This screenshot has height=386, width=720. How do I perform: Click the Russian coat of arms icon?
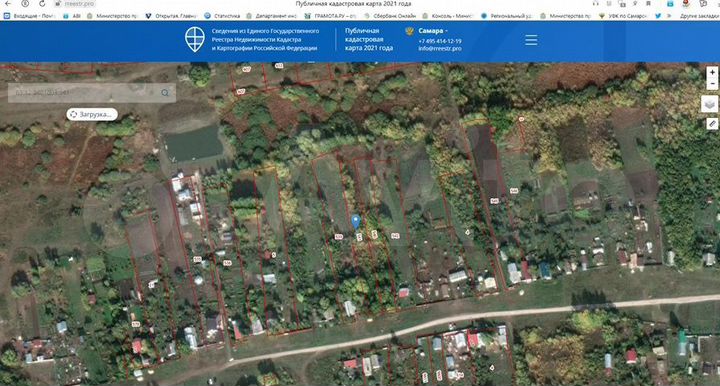409,31
